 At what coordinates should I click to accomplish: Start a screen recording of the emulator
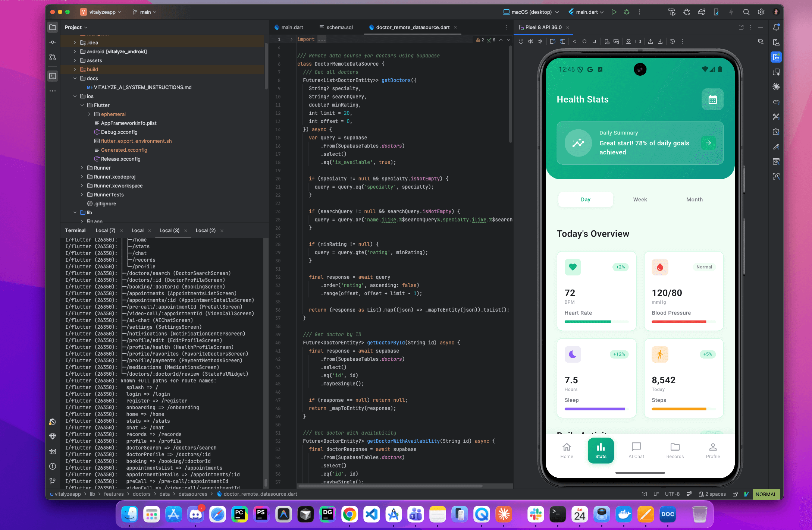(x=639, y=41)
